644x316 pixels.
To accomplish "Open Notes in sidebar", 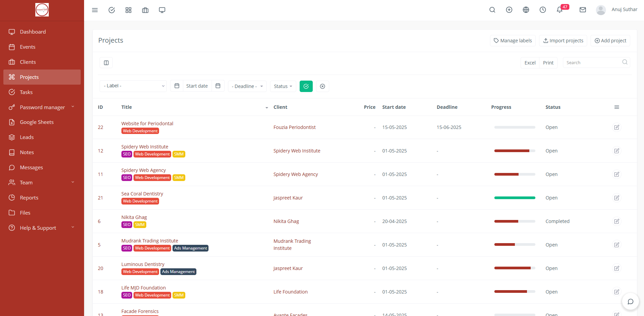I will pos(42,152).
